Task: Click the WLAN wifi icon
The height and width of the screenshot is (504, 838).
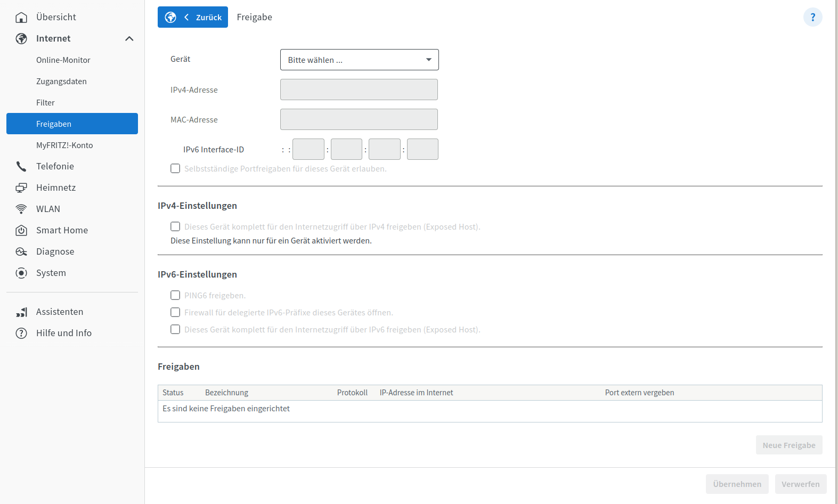Action: [21, 209]
